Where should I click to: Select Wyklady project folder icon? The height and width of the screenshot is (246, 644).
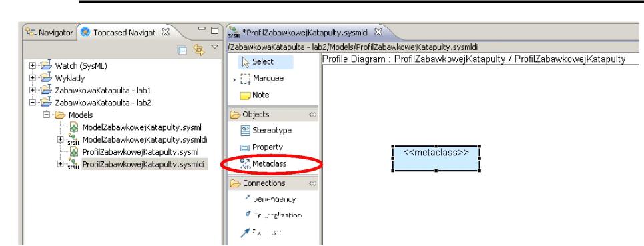click(x=46, y=77)
